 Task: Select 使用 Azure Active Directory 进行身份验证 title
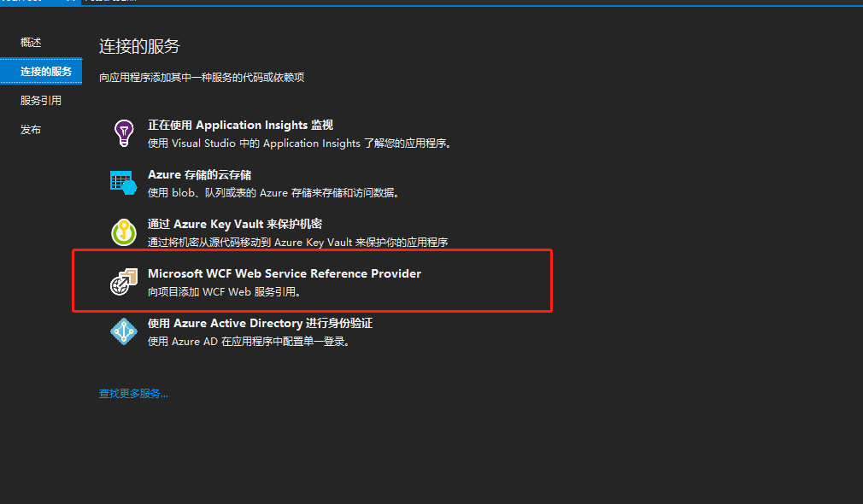[x=261, y=323]
